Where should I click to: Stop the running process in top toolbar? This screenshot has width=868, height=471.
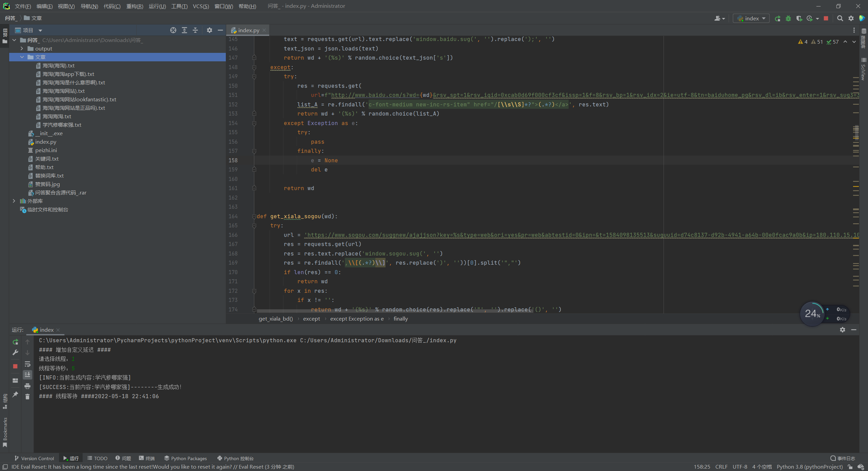click(826, 18)
